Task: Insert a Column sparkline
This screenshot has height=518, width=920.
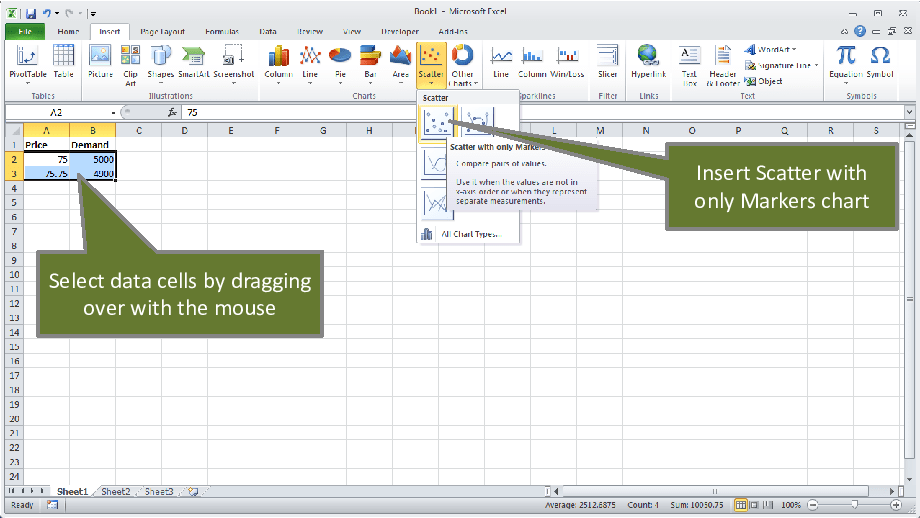Action: (x=532, y=62)
